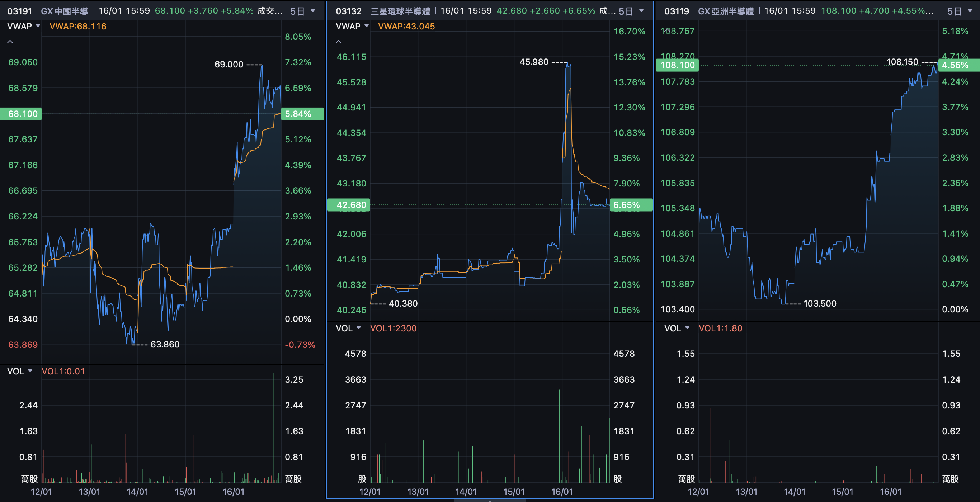This screenshot has width=980, height=502.
Task: Open 5日 period dropdown for 03119
Action: click(960, 11)
